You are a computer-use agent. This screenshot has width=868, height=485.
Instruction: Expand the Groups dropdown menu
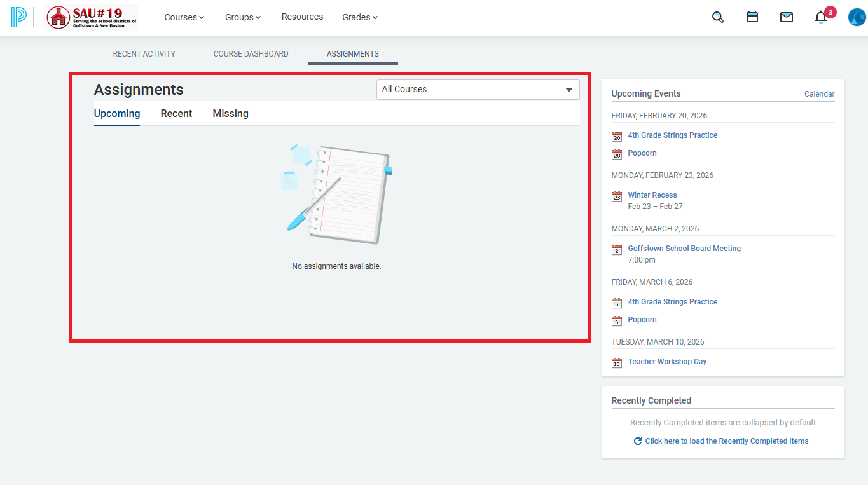242,17
